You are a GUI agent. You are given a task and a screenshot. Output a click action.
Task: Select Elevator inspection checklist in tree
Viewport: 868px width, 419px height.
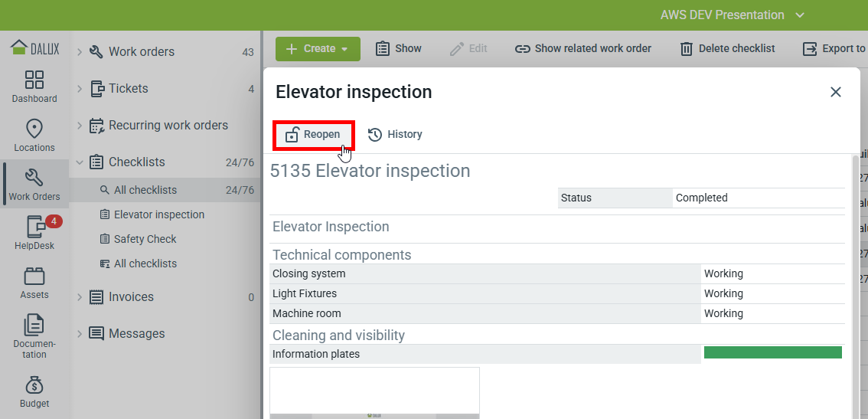click(x=158, y=214)
